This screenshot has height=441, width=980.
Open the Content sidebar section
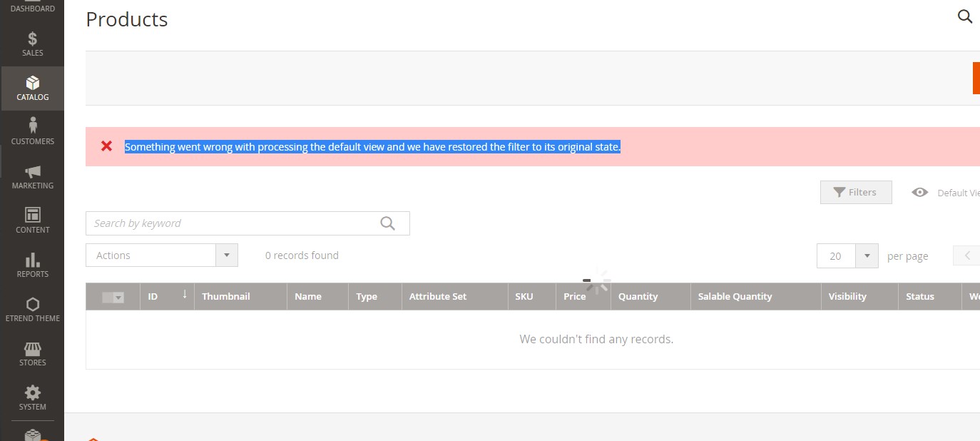click(x=32, y=220)
